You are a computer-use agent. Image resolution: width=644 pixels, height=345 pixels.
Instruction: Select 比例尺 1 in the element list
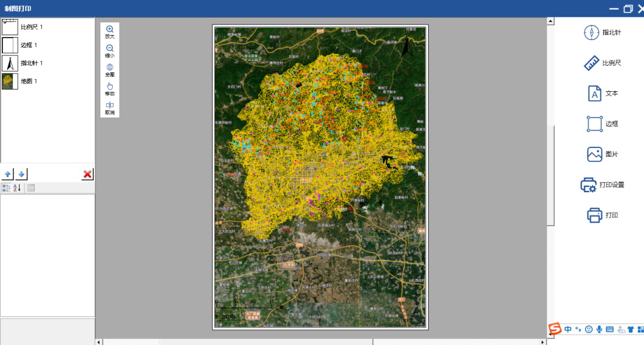click(x=31, y=27)
